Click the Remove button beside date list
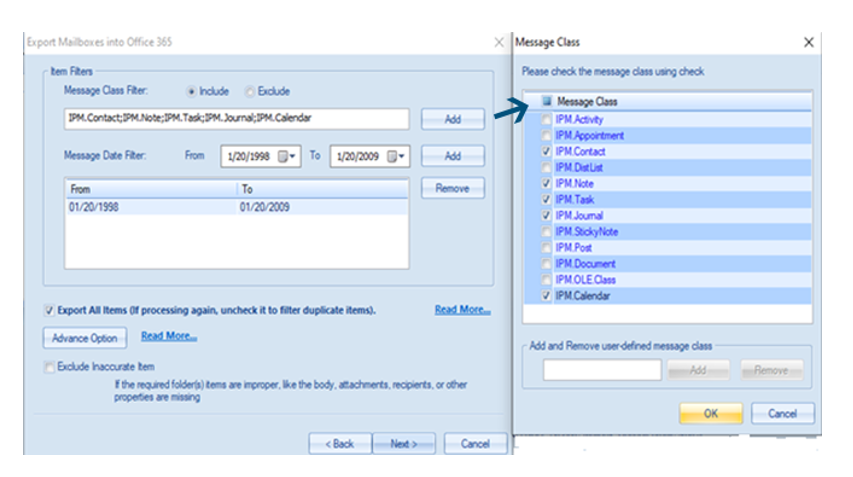 453,188
